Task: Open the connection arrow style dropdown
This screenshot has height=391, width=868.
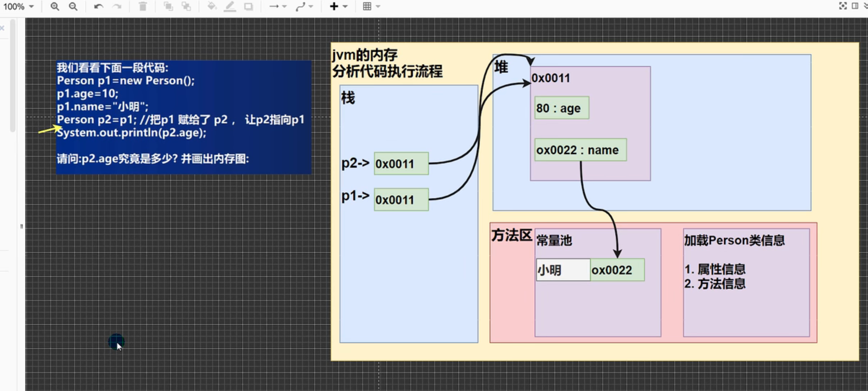Action: [x=277, y=6]
